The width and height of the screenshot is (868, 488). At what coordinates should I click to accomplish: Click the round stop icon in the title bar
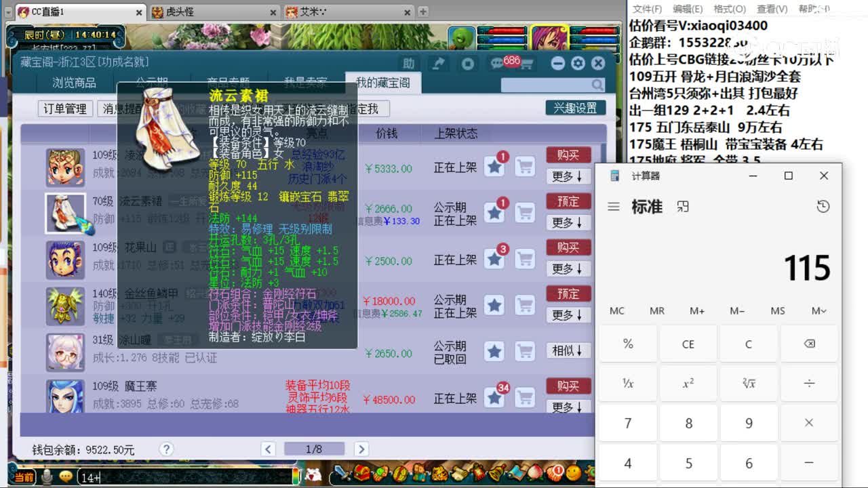point(468,63)
